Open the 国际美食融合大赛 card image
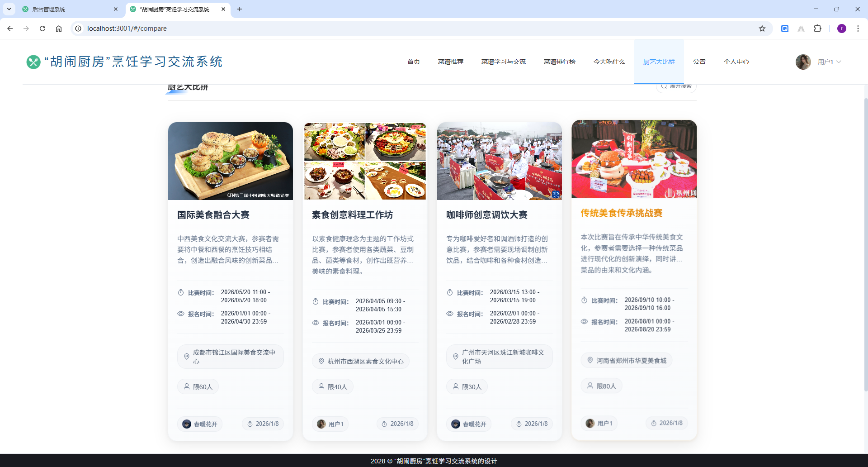The width and height of the screenshot is (868, 467). coord(231,161)
